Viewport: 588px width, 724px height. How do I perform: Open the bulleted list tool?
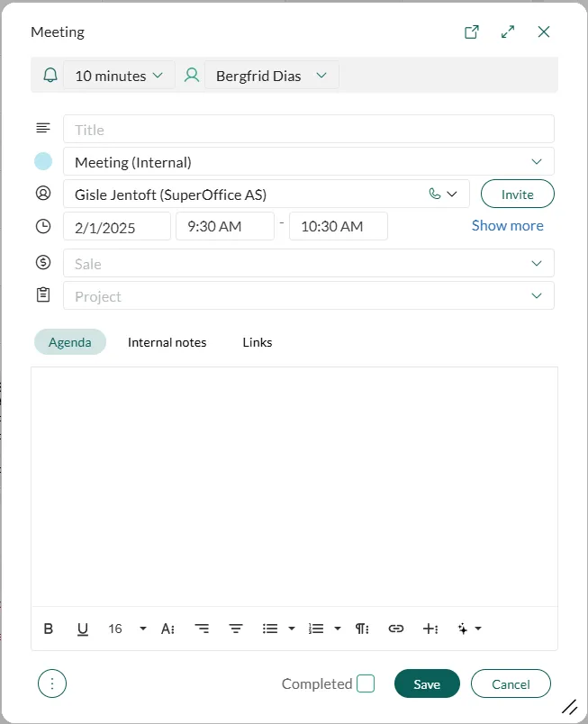[270, 629]
